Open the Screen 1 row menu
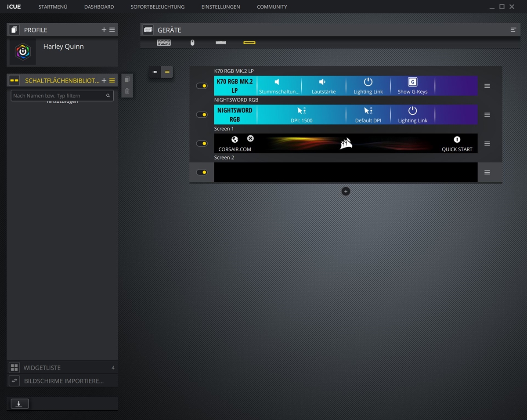 tap(487, 144)
